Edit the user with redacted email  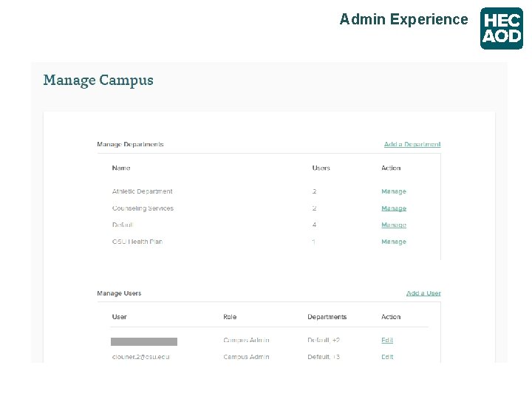[x=387, y=340]
